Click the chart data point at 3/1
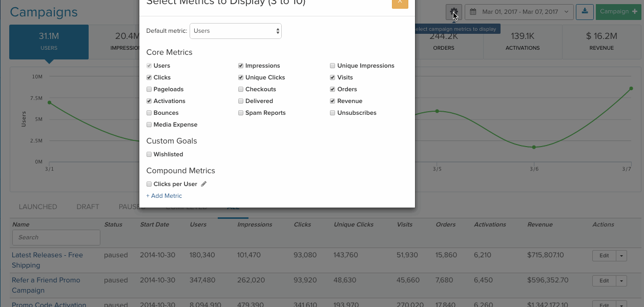This screenshot has height=307, width=644. pos(49,103)
